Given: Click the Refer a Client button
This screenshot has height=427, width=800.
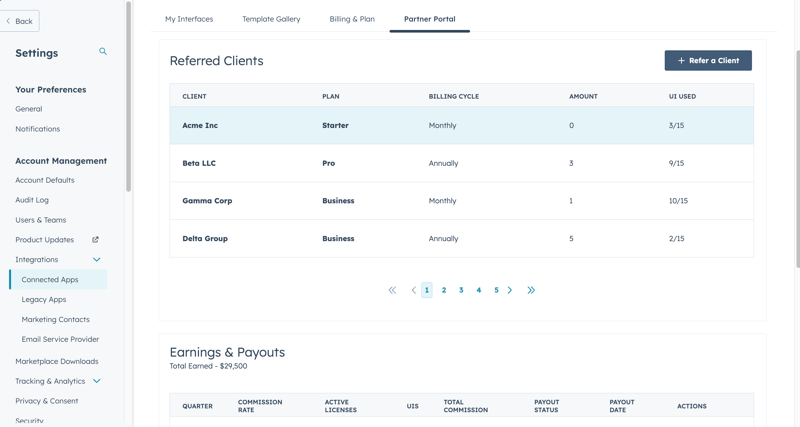Looking at the screenshot, I should (708, 61).
